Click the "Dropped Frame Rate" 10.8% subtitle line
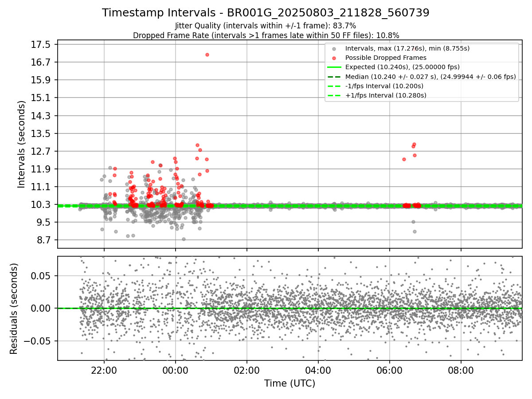 (x=266, y=35)
